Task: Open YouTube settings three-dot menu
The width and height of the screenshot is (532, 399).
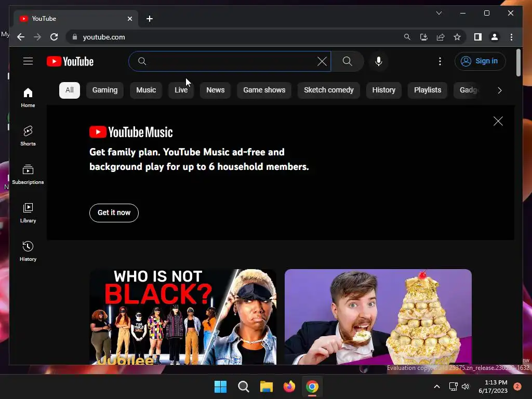Action: click(x=440, y=61)
